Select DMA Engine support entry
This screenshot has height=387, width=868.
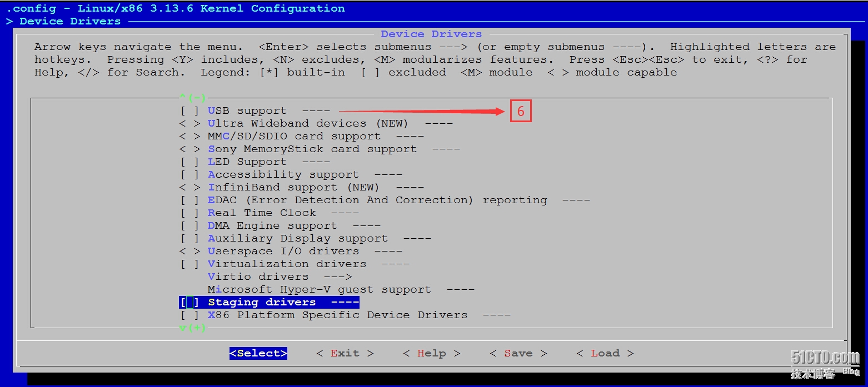[294, 225]
